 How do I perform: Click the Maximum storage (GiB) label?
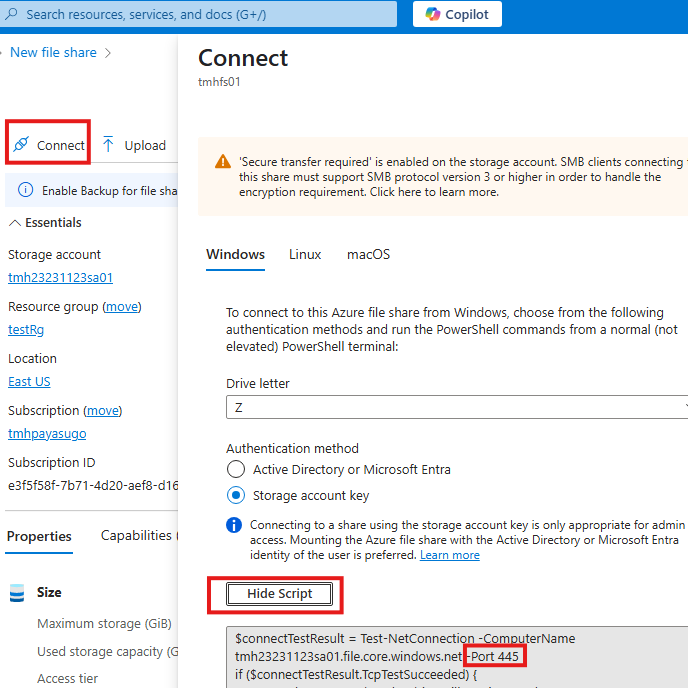[x=104, y=624]
